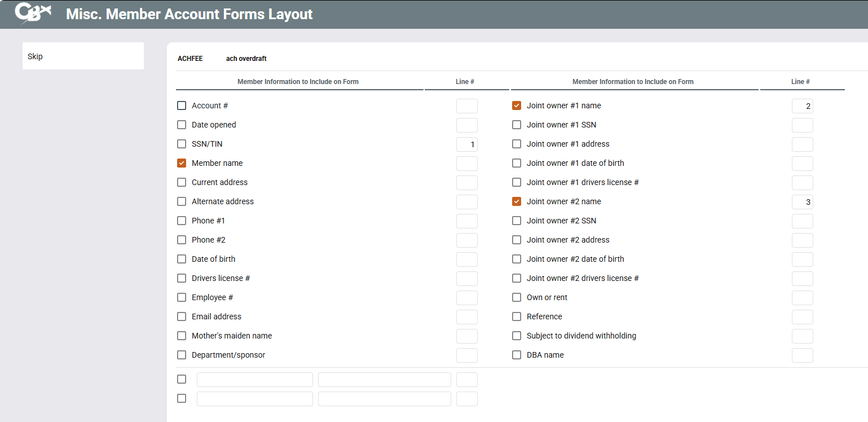Uncheck the Member name checkbox
The width and height of the screenshot is (868, 422).
pos(182,163)
